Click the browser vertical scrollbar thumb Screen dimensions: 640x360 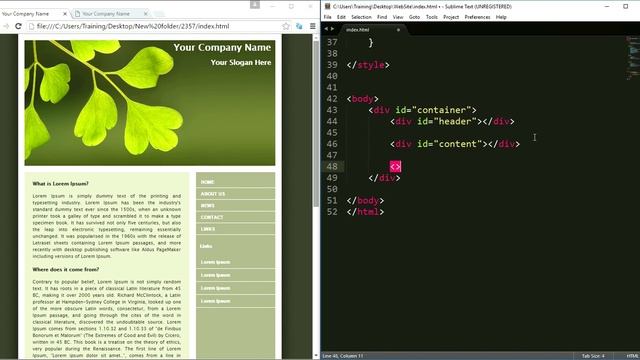click(x=316, y=124)
